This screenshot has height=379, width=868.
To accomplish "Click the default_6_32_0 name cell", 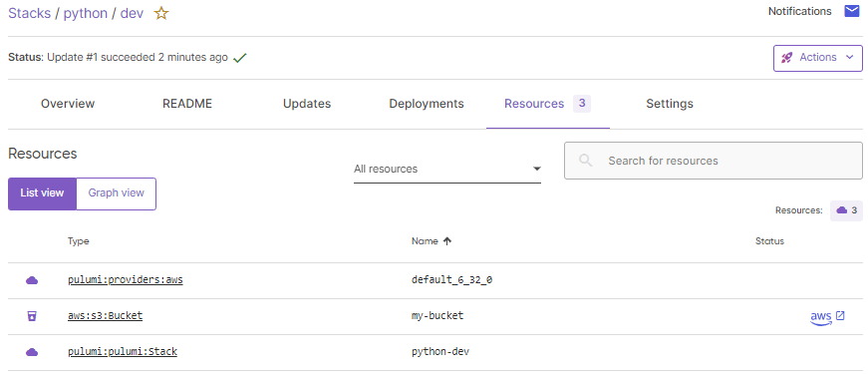I will (x=451, y=280).
